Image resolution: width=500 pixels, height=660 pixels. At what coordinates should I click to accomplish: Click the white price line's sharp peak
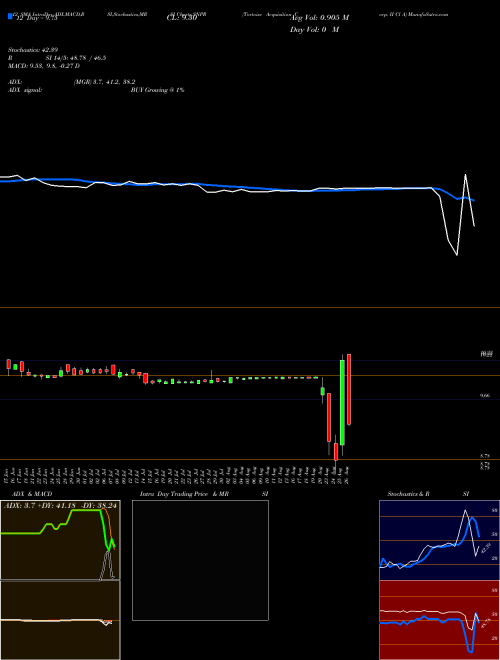point(465,175)
